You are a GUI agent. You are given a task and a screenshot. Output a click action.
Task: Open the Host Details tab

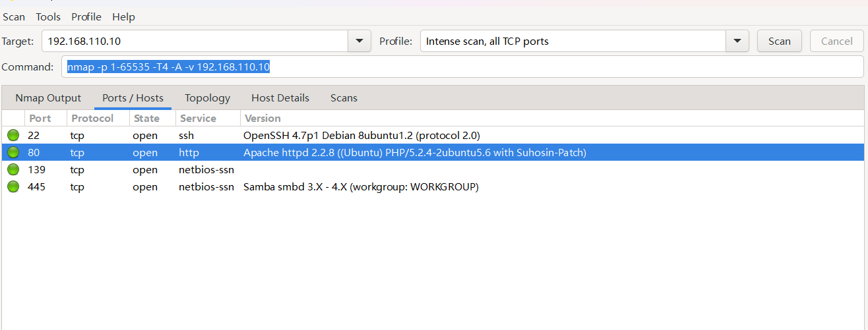point(280,98)
